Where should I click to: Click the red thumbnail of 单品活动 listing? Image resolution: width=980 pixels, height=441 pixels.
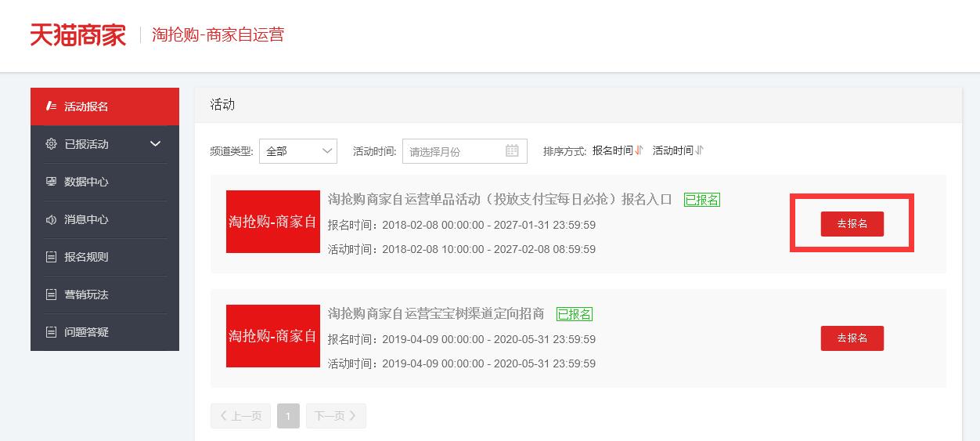pos(273,222)
